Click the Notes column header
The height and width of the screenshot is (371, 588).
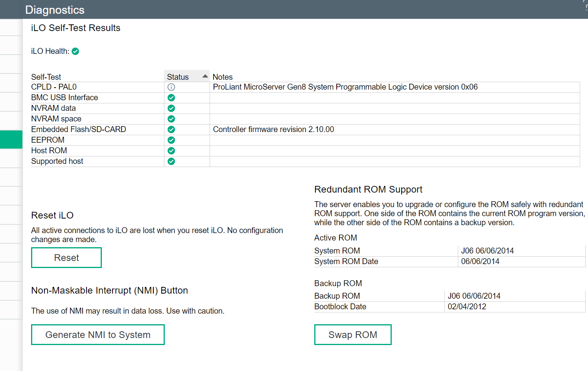(223, 77)
